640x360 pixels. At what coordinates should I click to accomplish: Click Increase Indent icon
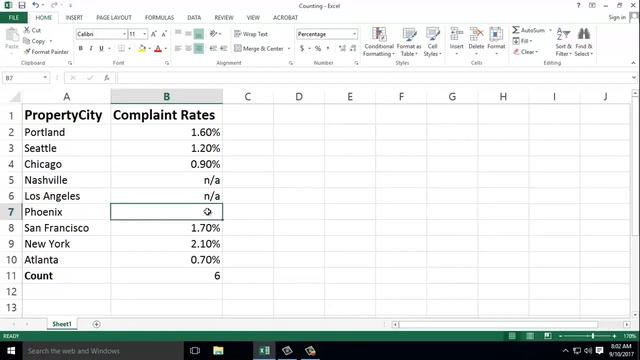pyautogui.click(x=223, y=49)
